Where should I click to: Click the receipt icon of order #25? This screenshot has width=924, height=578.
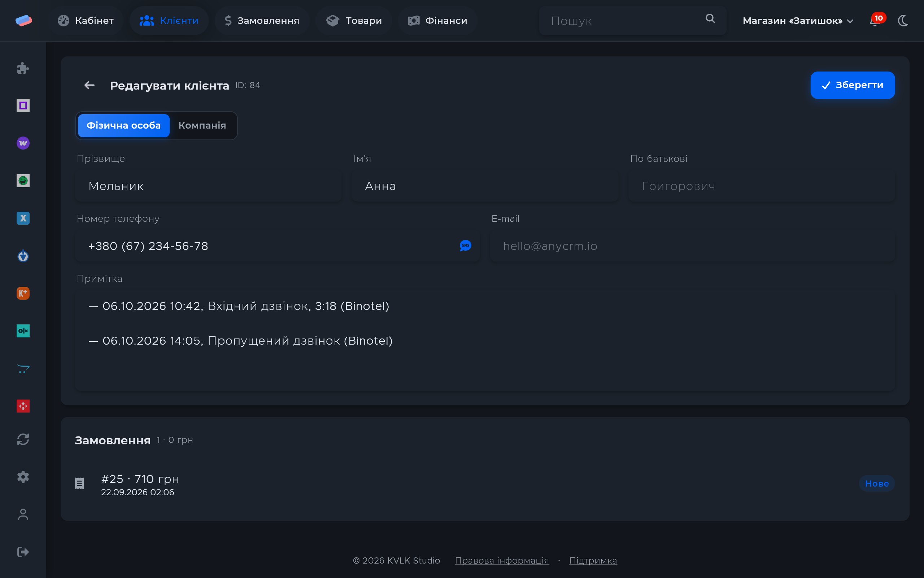(79, 483)
